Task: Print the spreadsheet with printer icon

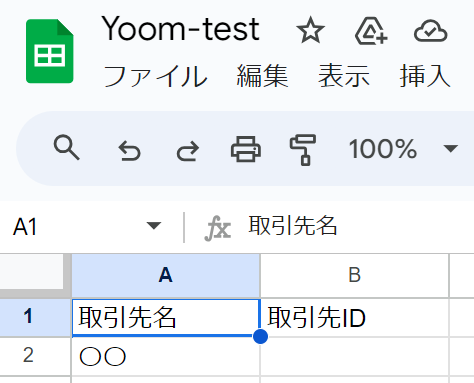Action: (246, 149)
